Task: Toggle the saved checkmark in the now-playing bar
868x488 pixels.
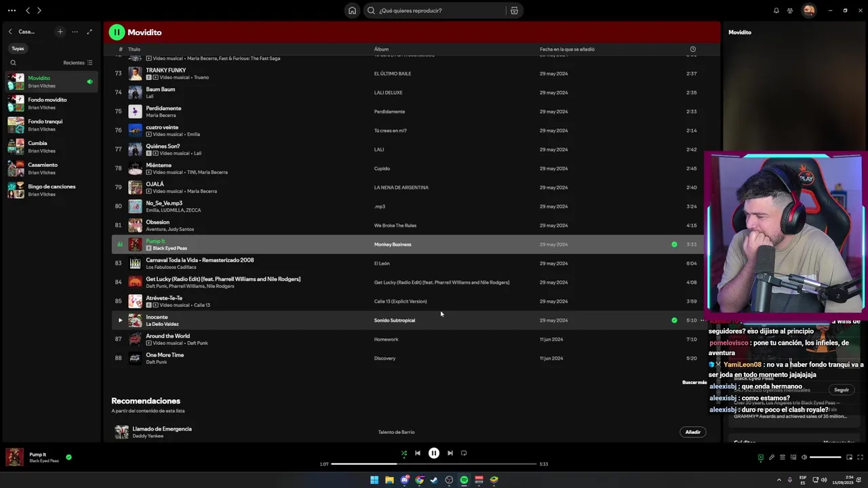Action: click(68, 457)
